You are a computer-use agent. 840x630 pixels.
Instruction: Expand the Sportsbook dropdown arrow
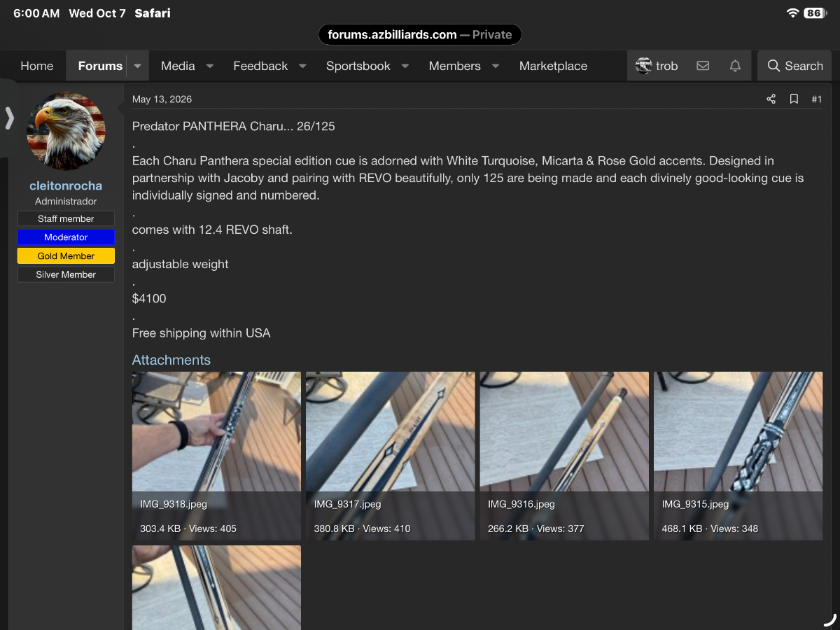(x=405, y=66)
